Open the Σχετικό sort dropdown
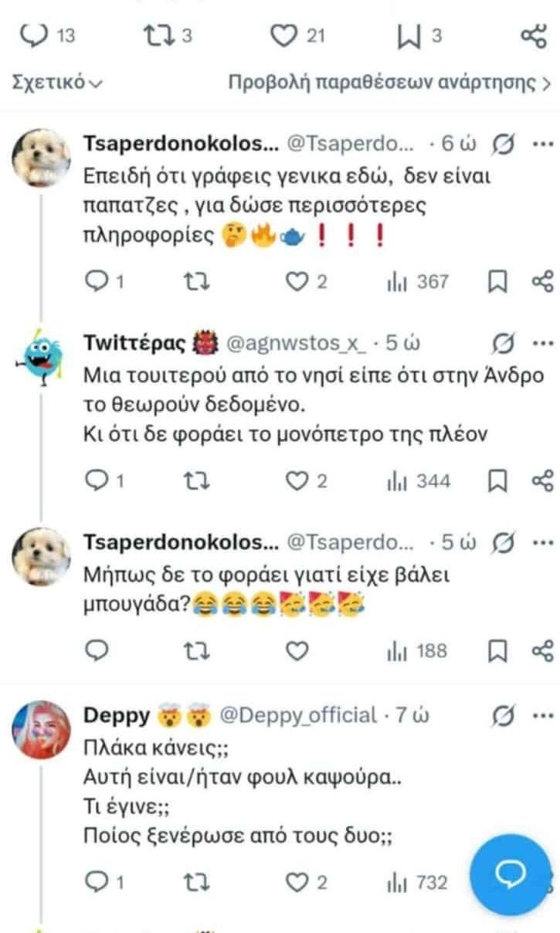 click(58, 83)
